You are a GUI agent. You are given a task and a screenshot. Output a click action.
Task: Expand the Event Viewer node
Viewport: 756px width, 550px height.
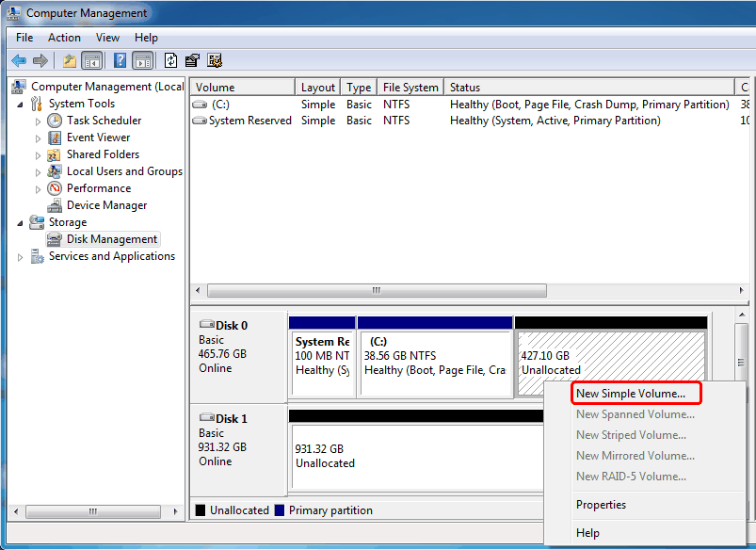pos(38,138)
